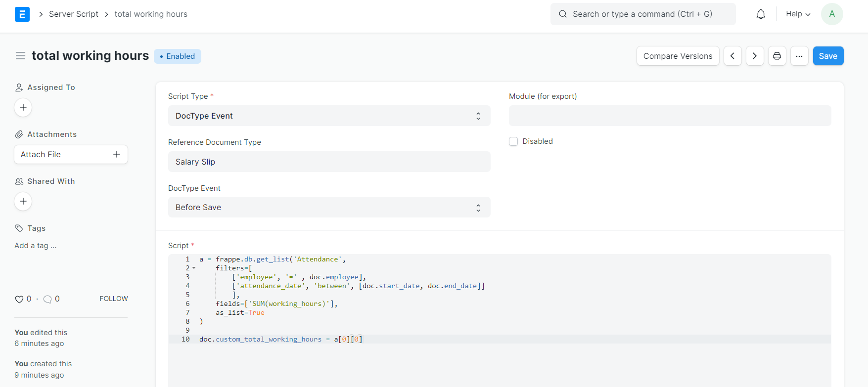
Task: Click the Assigned To person icon
Action: tap(19, 87)
